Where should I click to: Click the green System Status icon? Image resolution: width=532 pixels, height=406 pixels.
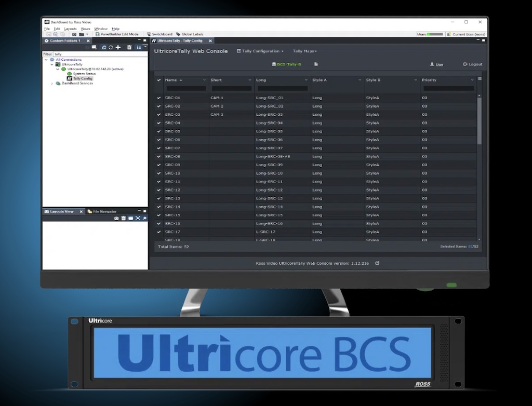click(x=70, y=74)
